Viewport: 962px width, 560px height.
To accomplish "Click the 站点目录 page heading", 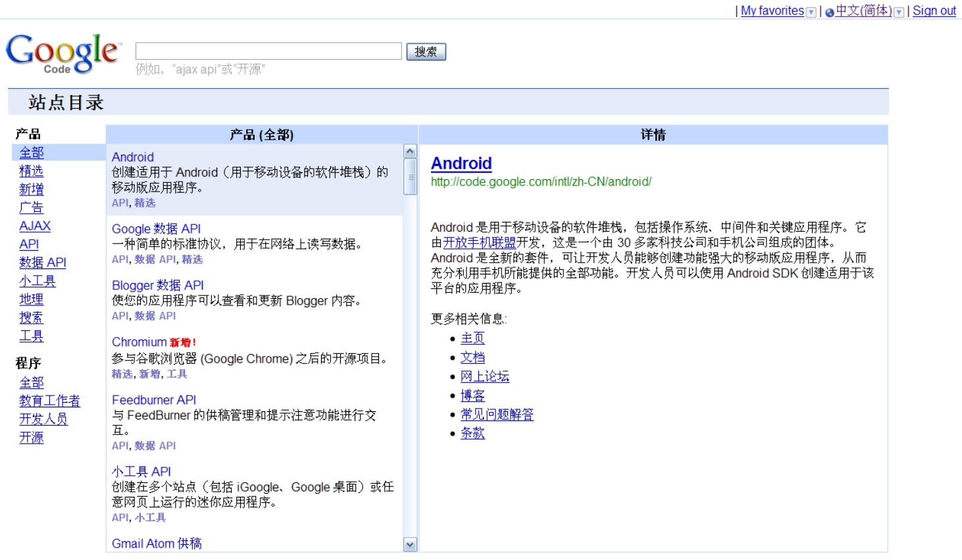I will (x=66, y=103).
